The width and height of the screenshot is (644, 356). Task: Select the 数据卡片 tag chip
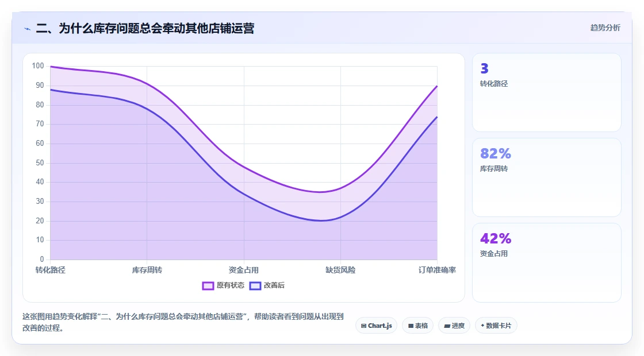[x=496, y=326]
